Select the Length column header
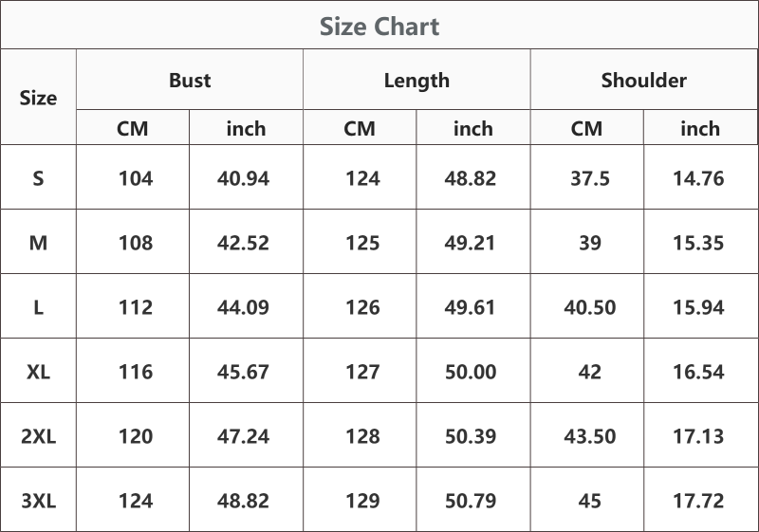Screen dimensions: 759x532 (417, 81)
